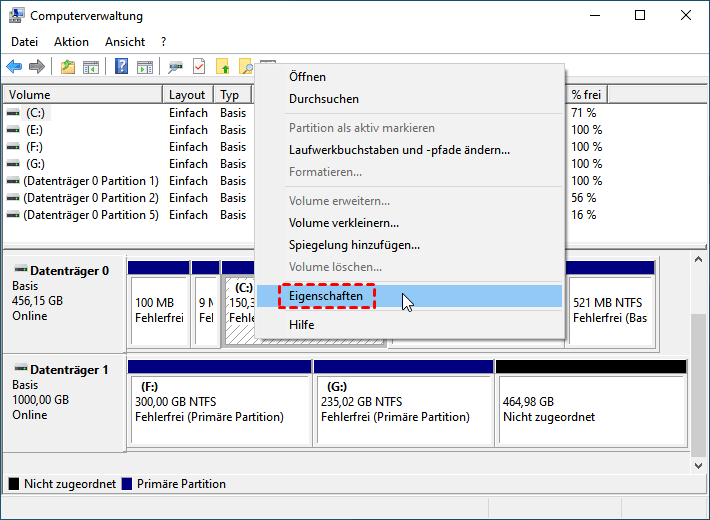Click the disk connection toolbar icon
Screen dimensions: 710x520
175,67
